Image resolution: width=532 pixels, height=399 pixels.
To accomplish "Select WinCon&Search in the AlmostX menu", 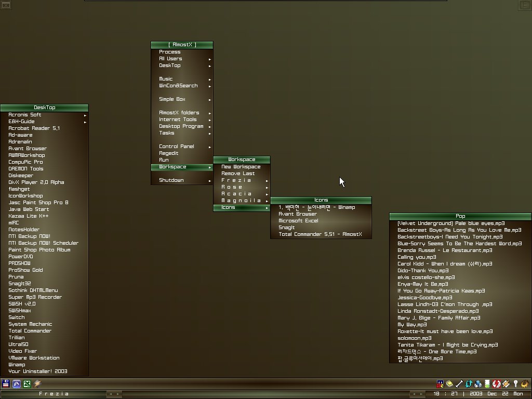I will (179, 86).
